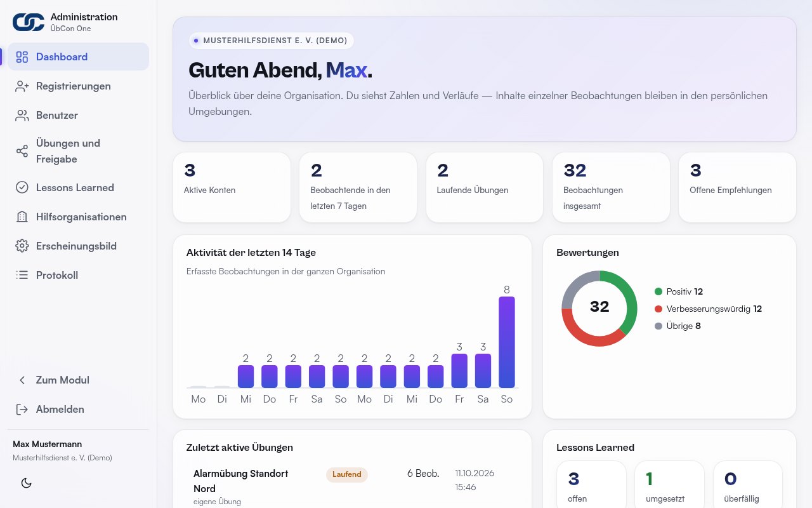Click the überfällig Lessons Learned tile

pos(748,485)
